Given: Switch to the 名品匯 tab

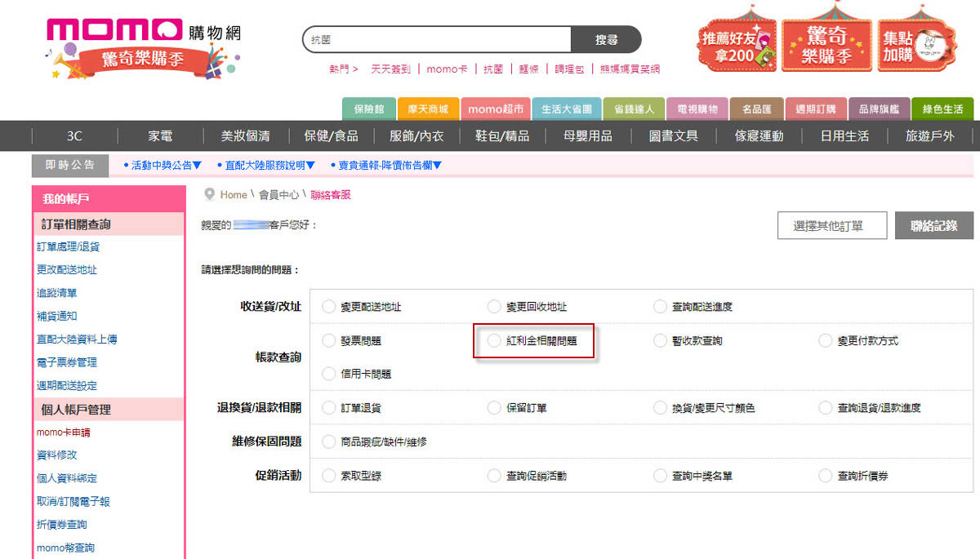Looking at the screenshot, I should click(x=756, y=109).
